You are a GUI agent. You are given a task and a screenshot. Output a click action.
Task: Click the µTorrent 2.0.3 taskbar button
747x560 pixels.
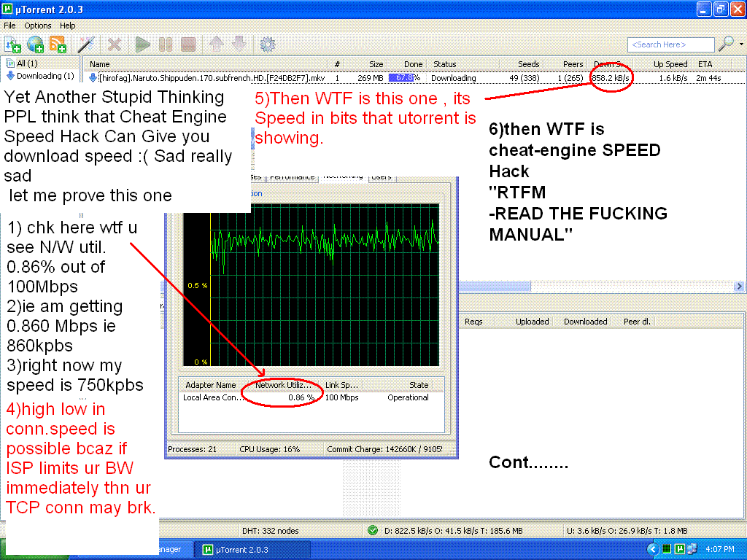pos(252,550)
